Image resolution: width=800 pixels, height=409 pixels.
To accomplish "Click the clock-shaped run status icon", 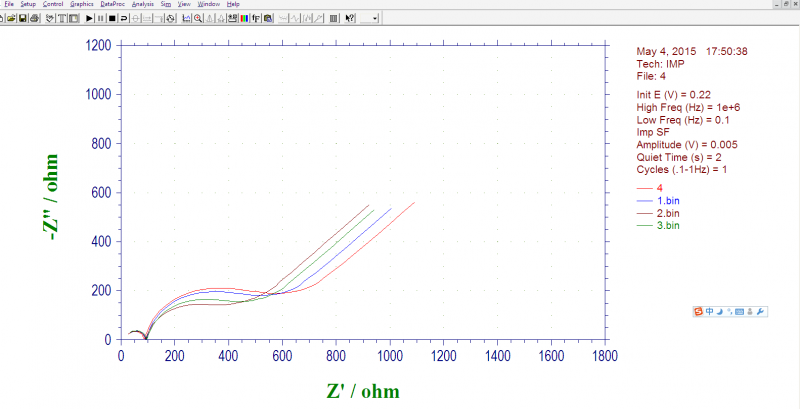I will 170,18.
